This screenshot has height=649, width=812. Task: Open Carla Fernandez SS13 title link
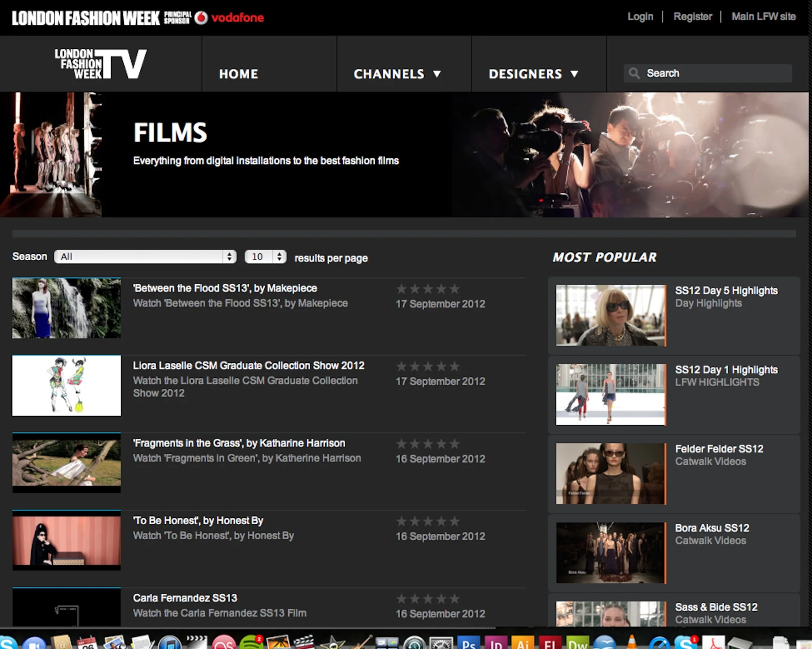point(185,598)
